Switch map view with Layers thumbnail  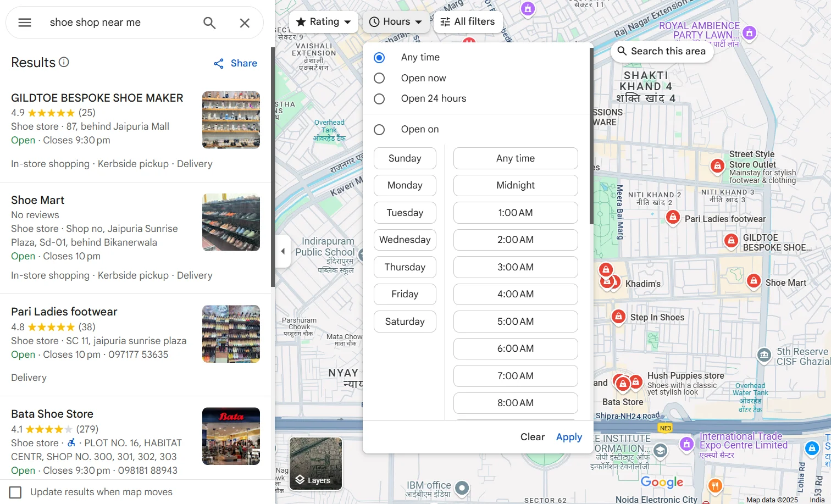(x=316, y=463)
